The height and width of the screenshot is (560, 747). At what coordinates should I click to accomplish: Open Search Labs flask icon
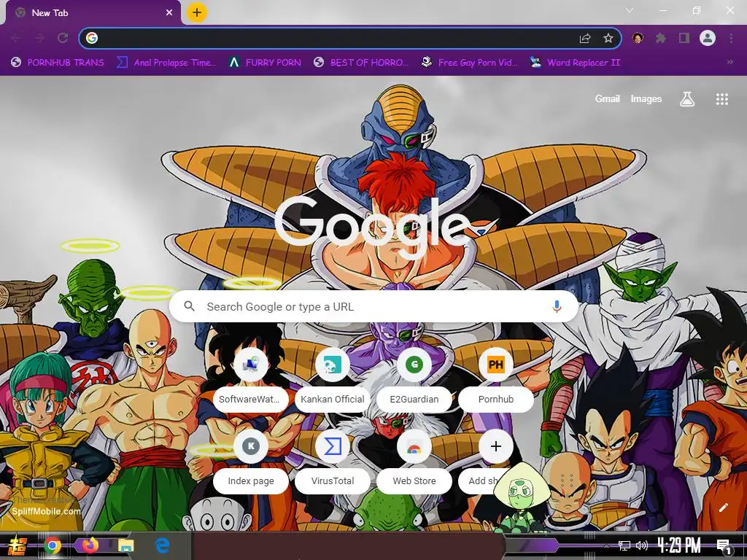686,99
